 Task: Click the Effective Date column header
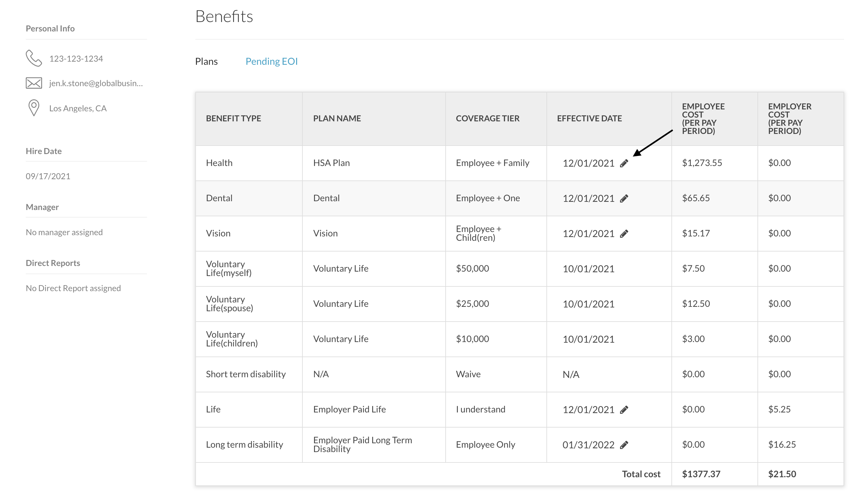tap(589, 118)
